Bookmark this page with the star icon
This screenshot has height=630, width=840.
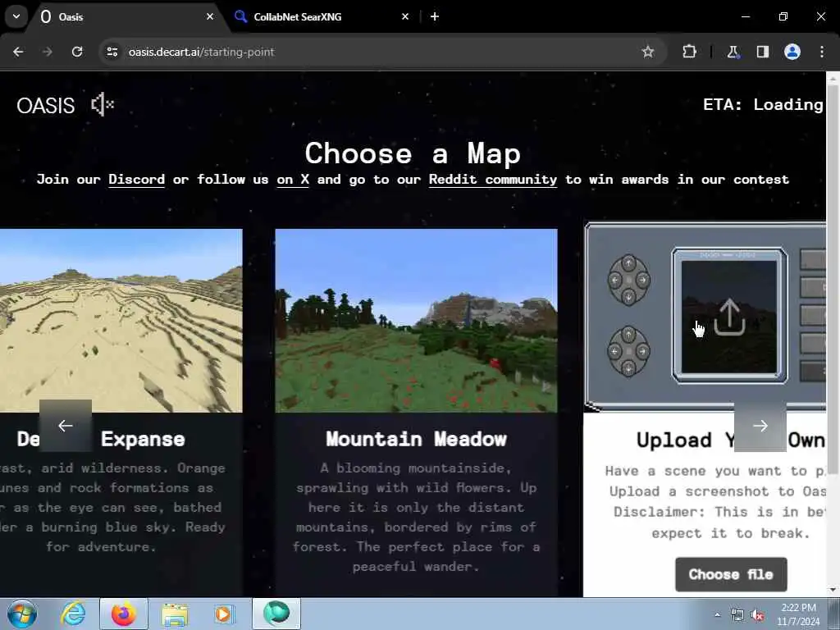648,52
